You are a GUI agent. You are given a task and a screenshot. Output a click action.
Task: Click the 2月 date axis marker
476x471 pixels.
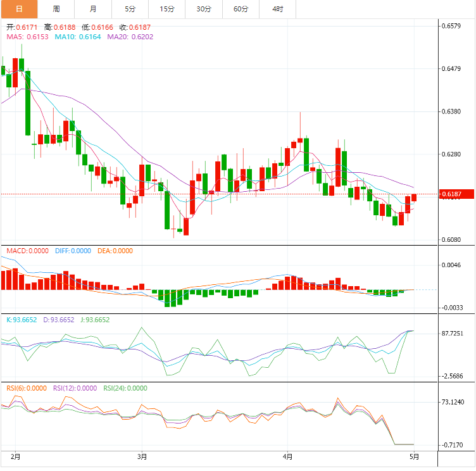15,456
